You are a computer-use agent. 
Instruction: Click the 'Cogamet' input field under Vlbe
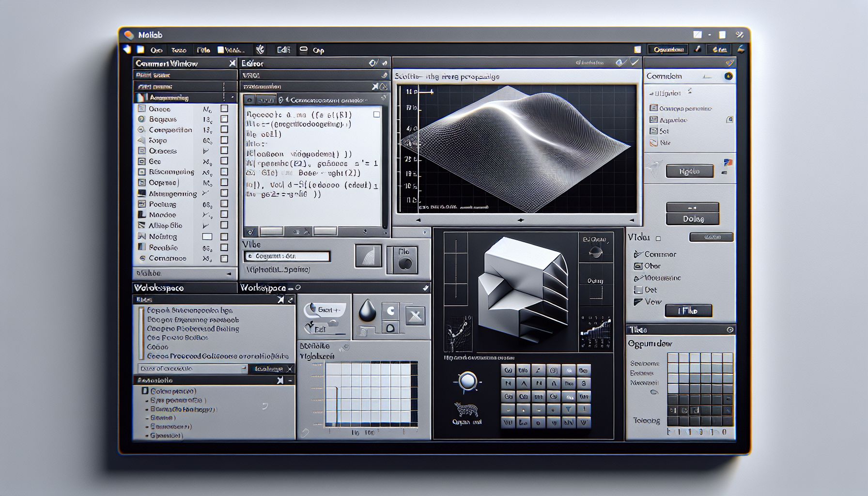pyautogui.click(x=287, y=256)
